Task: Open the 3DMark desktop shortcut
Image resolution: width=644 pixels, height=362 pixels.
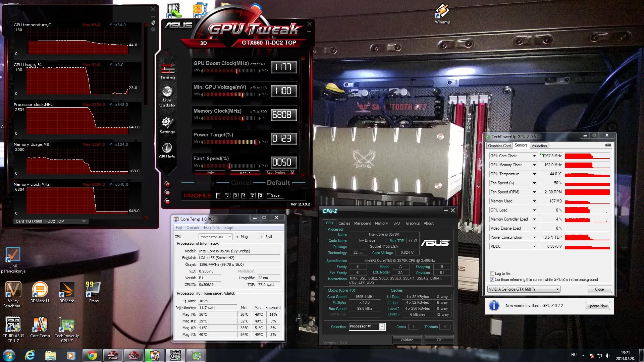Action: pos(67,292)
